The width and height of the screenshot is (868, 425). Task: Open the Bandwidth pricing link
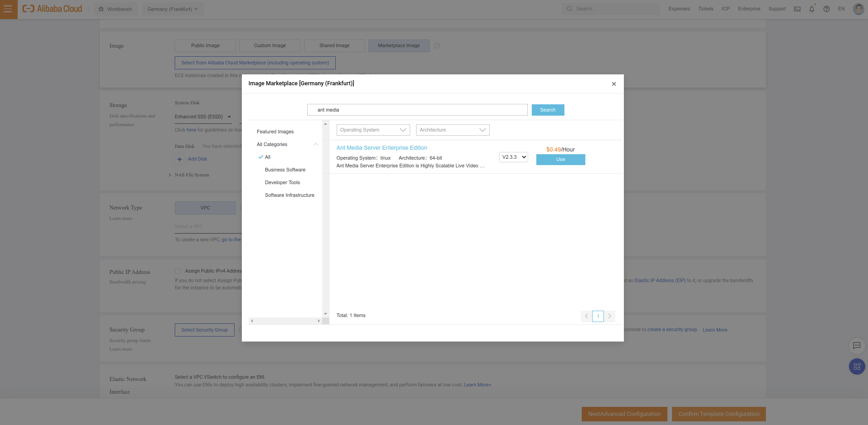(x=128, y=282)
